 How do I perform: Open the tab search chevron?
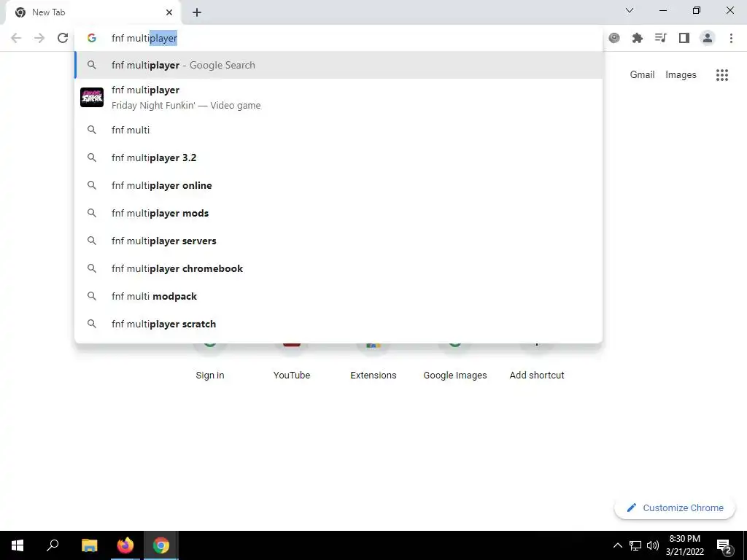[x=630, y=10]
